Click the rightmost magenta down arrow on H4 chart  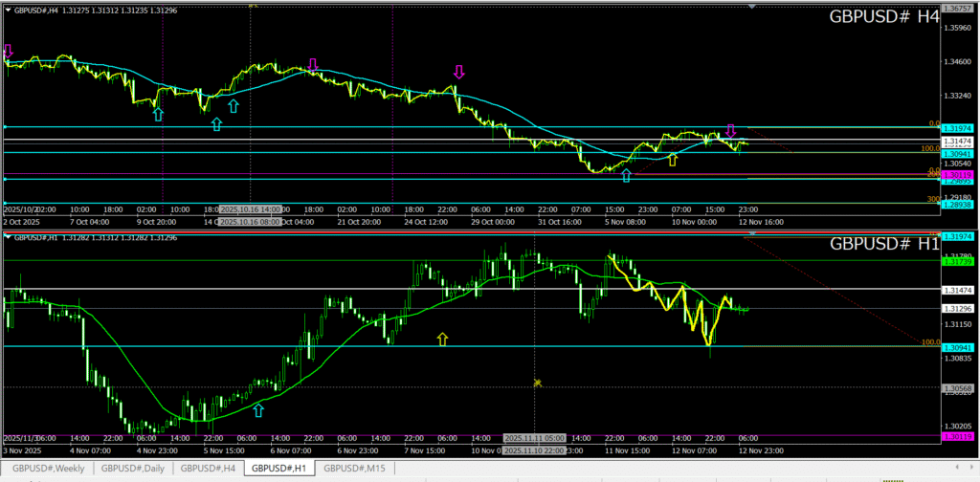(x=730, y=130)
